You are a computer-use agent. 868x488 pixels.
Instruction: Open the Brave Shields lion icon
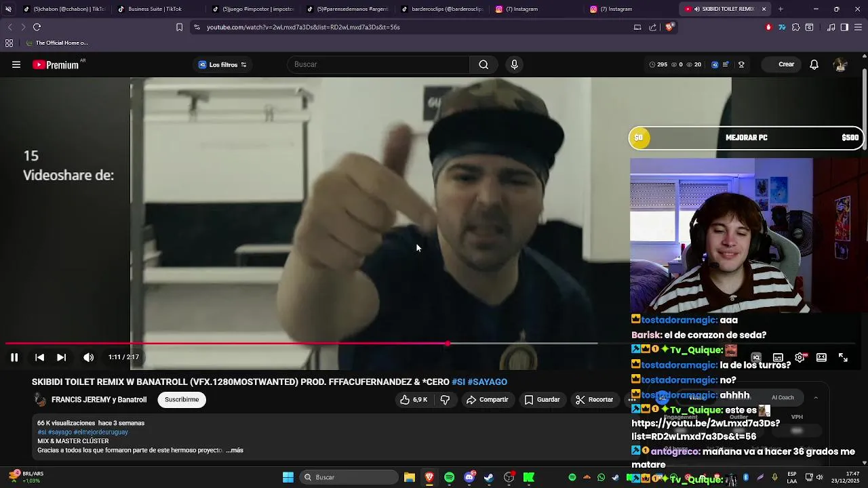pos(669,27)
